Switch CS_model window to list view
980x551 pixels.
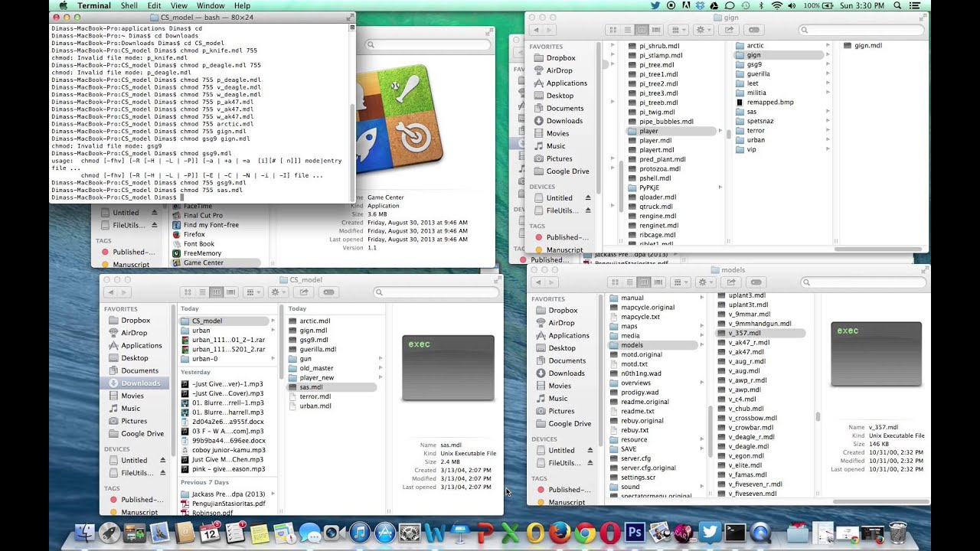tap(203, 292)
